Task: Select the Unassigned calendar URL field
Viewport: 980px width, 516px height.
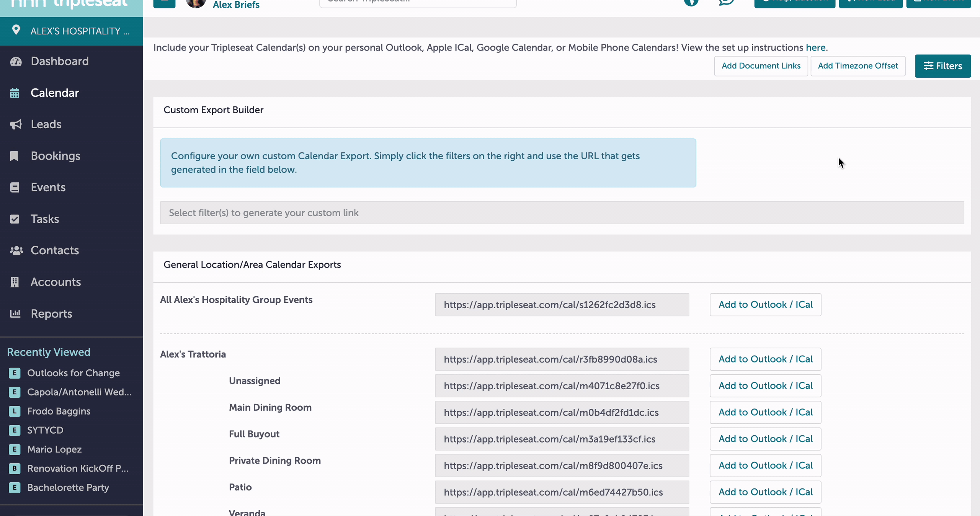Action: 562,386
